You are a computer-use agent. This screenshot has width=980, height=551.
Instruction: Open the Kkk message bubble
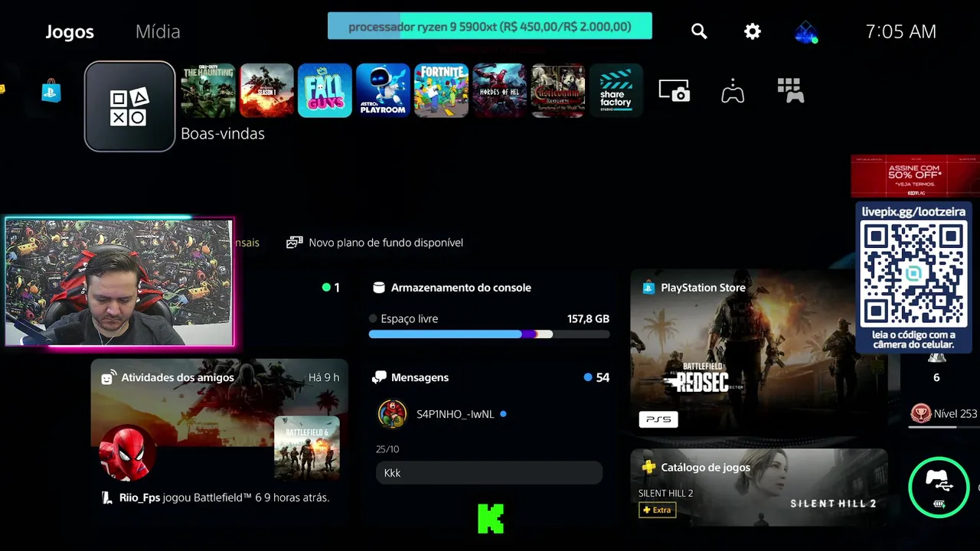(489, 473)
